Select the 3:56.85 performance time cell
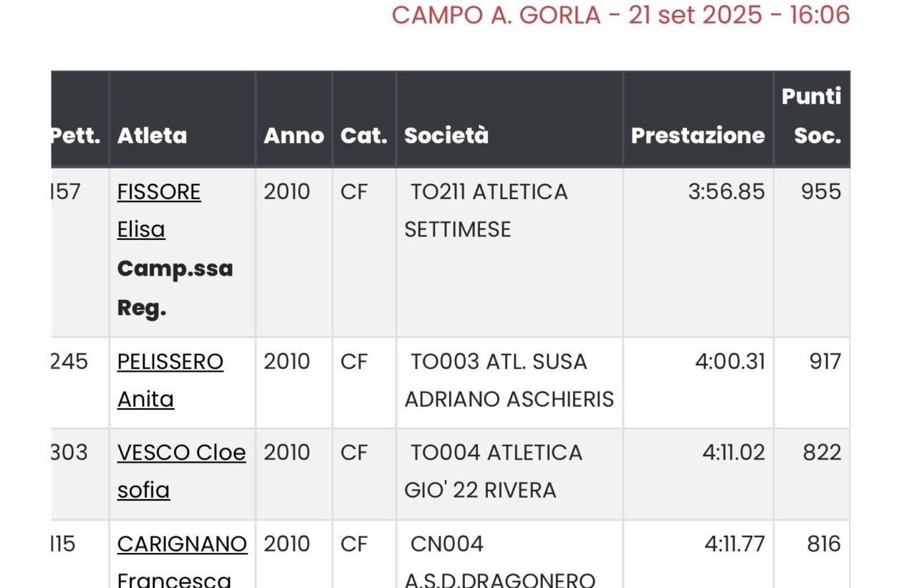 tap(726, 192)
